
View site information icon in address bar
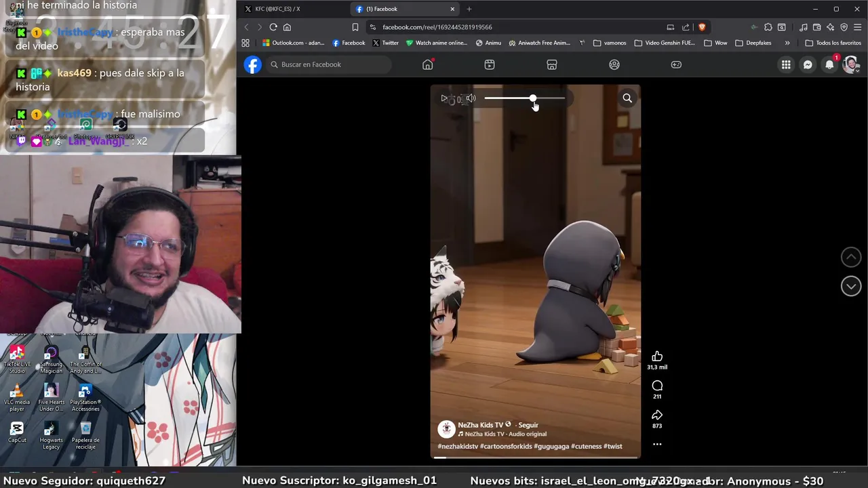373,27
